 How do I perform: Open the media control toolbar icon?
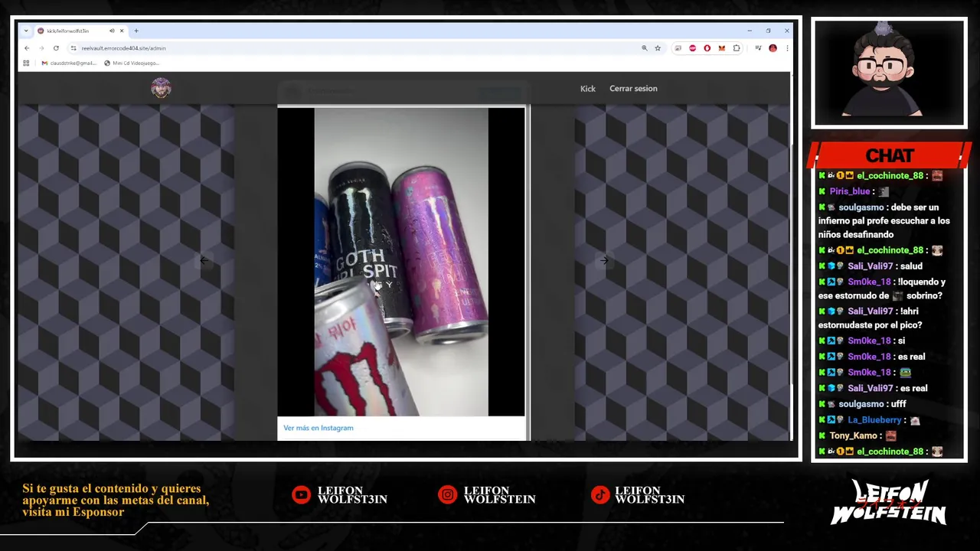[758, 48]
